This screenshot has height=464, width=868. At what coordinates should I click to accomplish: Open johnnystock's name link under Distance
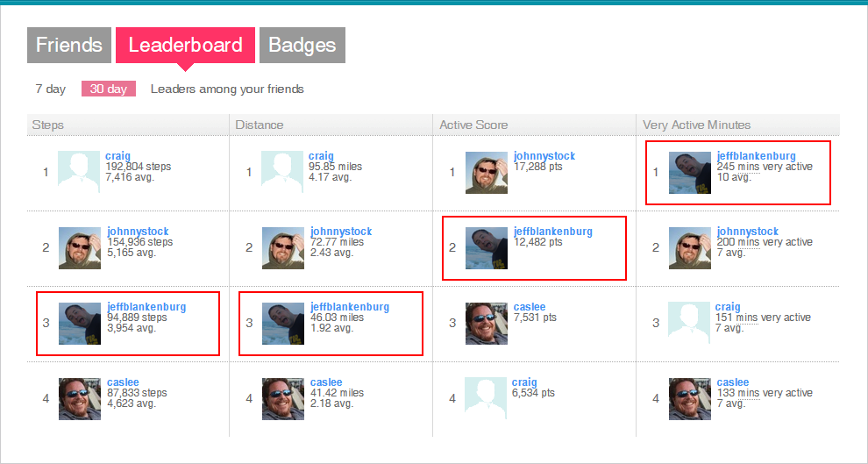click(x=341, y=232)
